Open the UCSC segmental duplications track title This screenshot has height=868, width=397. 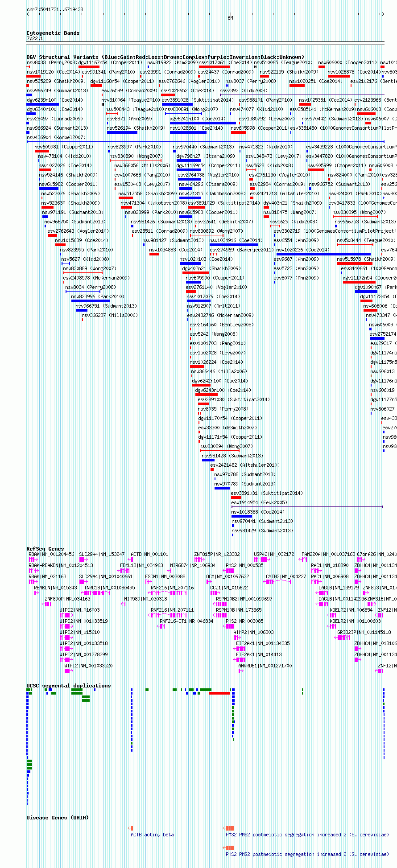(x=68, y=686)
